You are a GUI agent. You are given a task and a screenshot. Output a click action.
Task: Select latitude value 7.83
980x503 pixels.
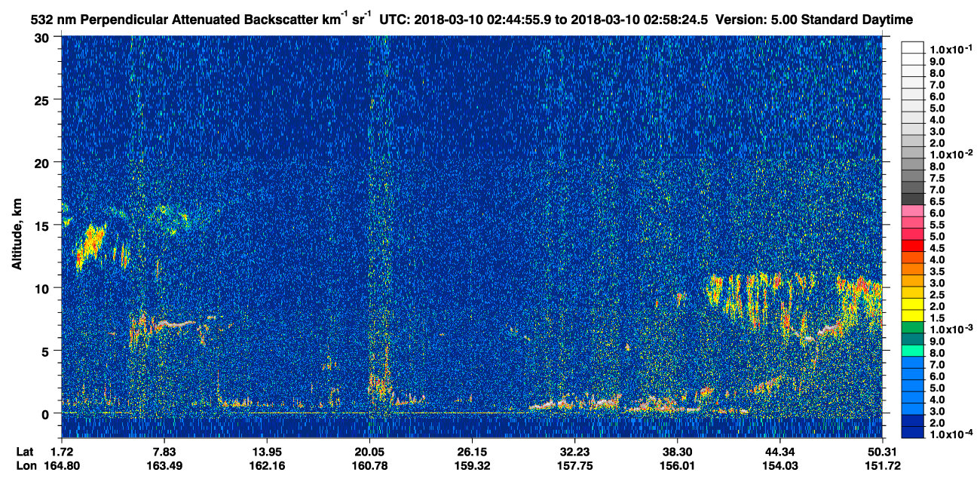coord(164,451)
